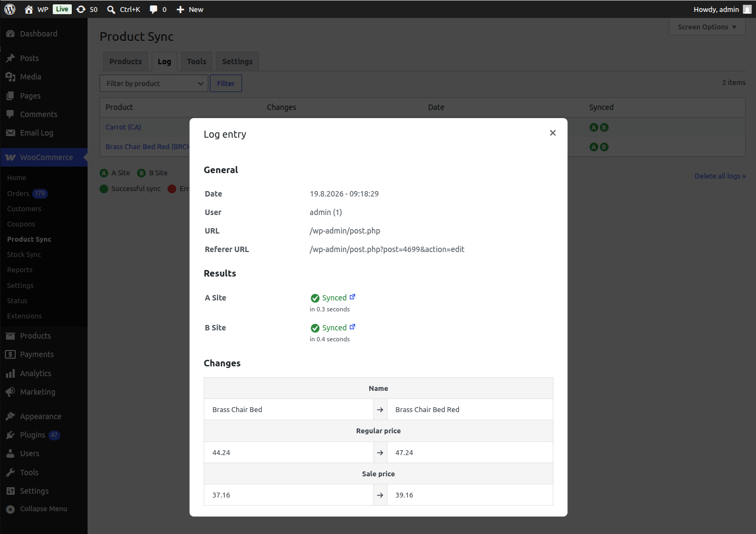Open Payments in the sidebar
The image size is (756, 534).
(44, 354)
